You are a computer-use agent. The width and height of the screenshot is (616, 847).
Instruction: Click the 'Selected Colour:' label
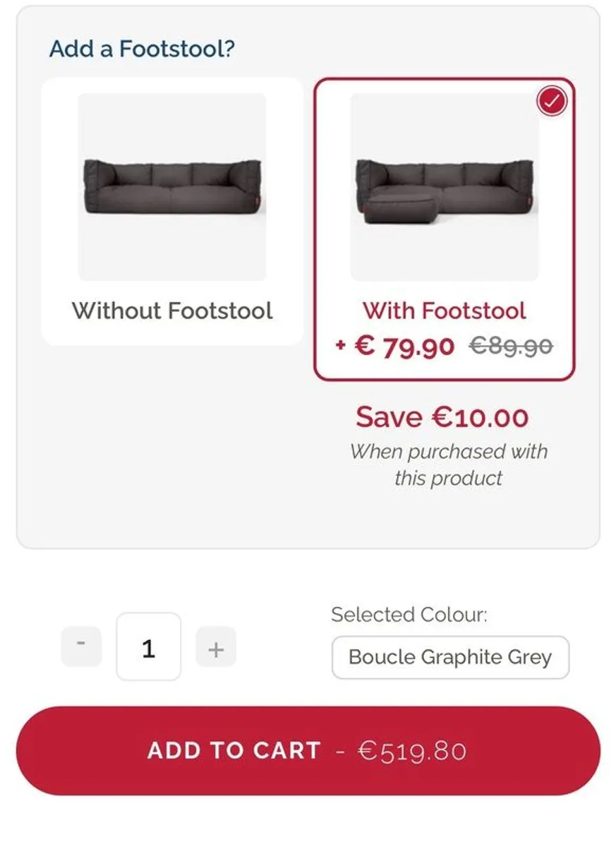[x=409, y=615]
